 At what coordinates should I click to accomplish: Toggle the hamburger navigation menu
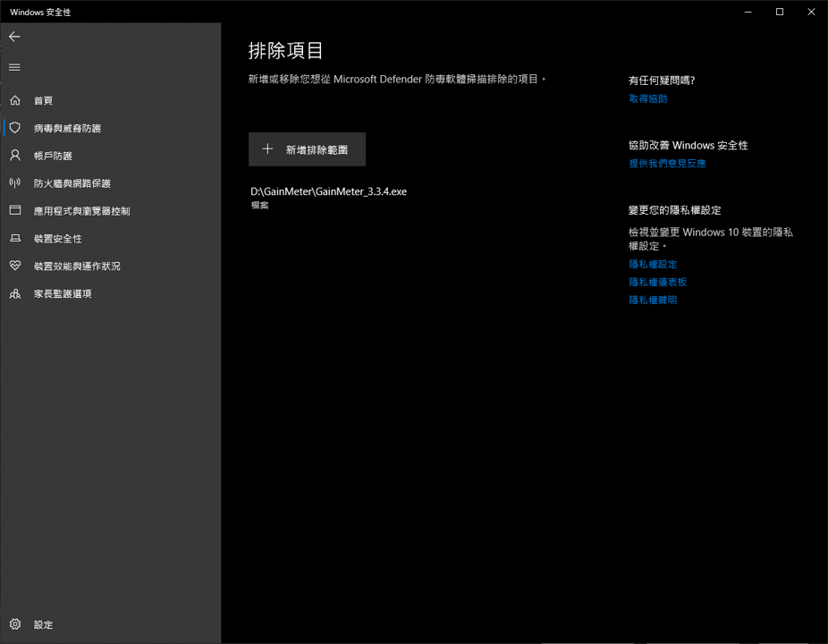coord(15,67)
